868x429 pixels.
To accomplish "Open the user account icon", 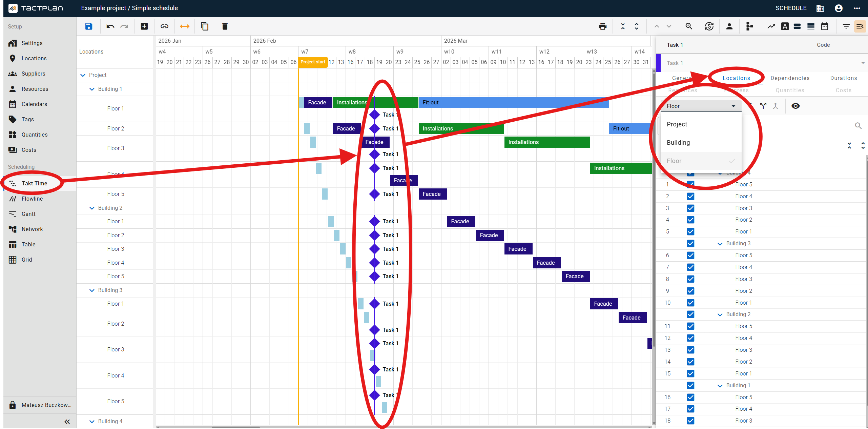I will tap(839, 8).
